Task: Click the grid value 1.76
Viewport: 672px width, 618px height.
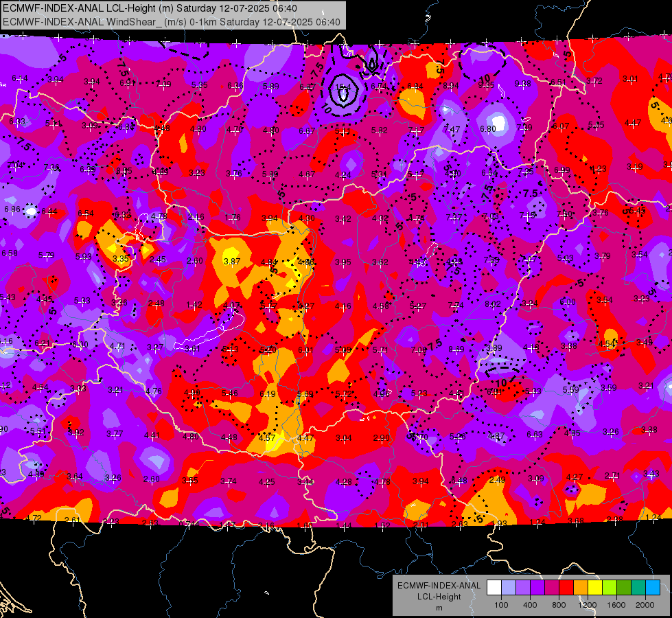Action: point(233,218)
